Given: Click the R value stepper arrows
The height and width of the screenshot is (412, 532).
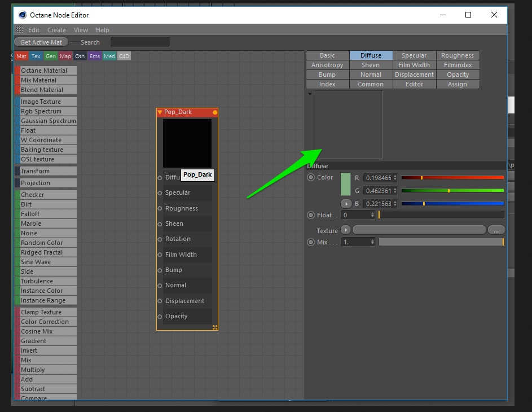Looking at the screenshot, I should [395, 177].
